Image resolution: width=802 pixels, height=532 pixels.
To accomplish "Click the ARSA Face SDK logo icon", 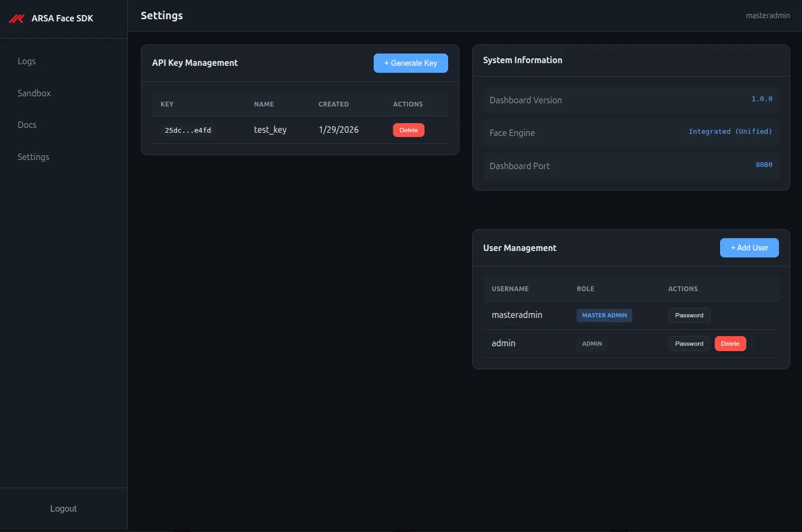I will point(16,18).
